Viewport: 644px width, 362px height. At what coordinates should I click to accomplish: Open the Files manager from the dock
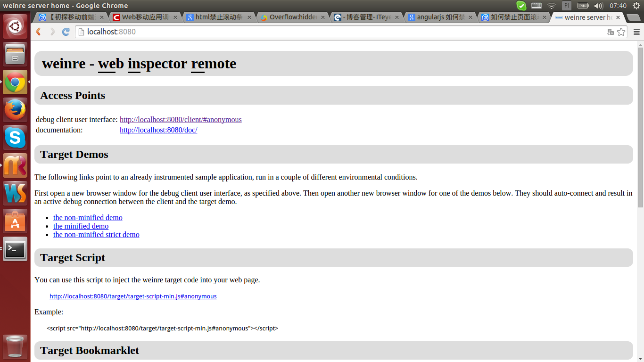15,54
